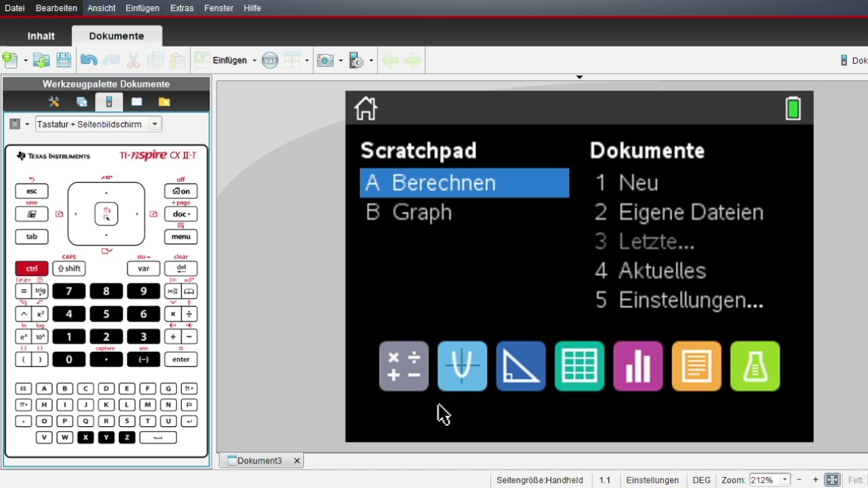Open the Extras menu
Viewport: 868px width, 488px height.
(x=182, y=8)
